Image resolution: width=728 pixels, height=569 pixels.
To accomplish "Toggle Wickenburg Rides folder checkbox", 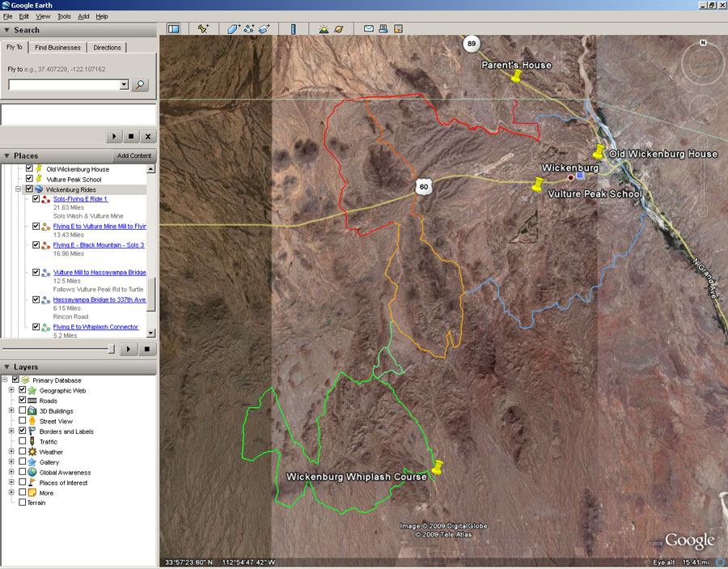I will pyautogui.click(x=29, y=189).
